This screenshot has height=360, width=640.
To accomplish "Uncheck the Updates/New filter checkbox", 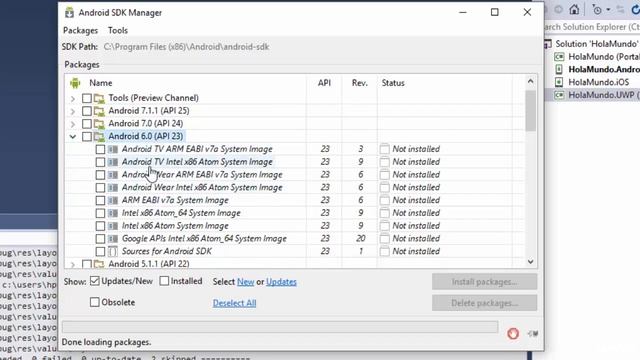I will click(x=95, y=281).
